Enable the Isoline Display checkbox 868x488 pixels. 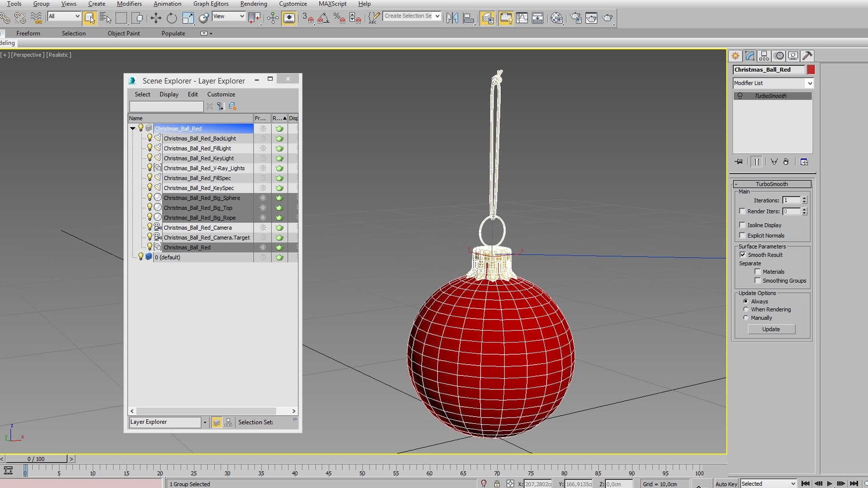tap(742, 225)
